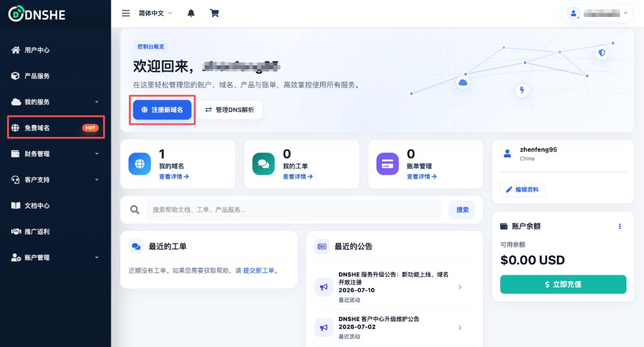This screenshot has width=644, height=347.
Task: Click the cloud icon in banner graphic
Action: point(463,82)
